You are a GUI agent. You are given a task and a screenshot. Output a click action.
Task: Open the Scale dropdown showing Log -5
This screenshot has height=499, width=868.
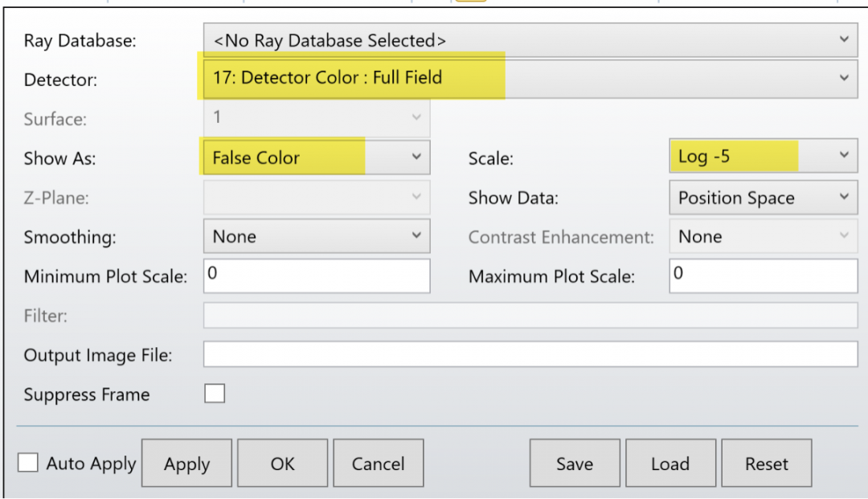[764, 157]
